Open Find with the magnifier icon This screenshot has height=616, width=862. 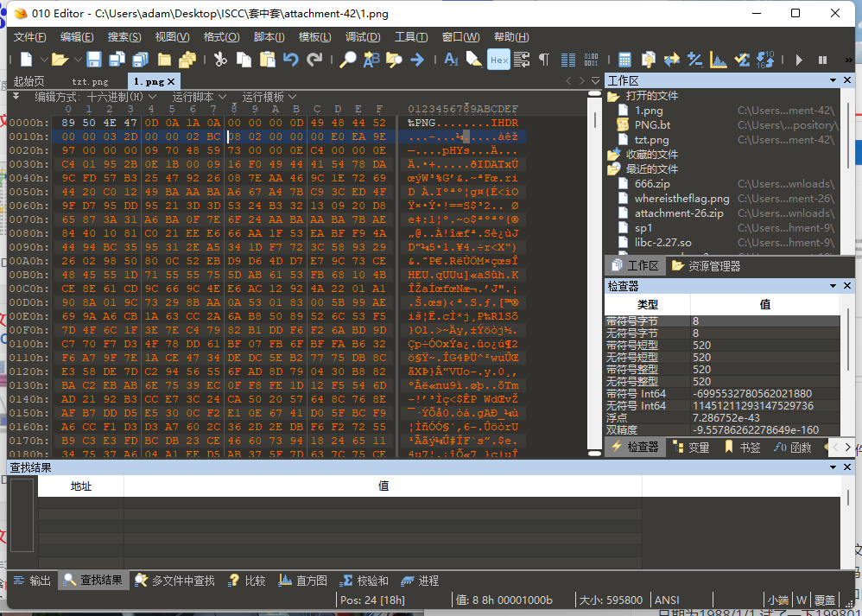tap(347, 60)
